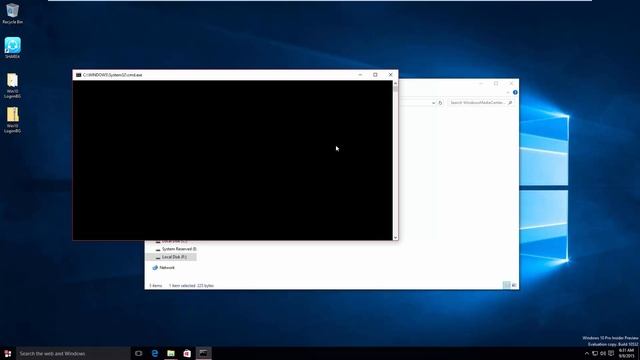Click the Explorer search magnifier icon
This screenshot has height=360, width=640.
(x=510, y=103)
